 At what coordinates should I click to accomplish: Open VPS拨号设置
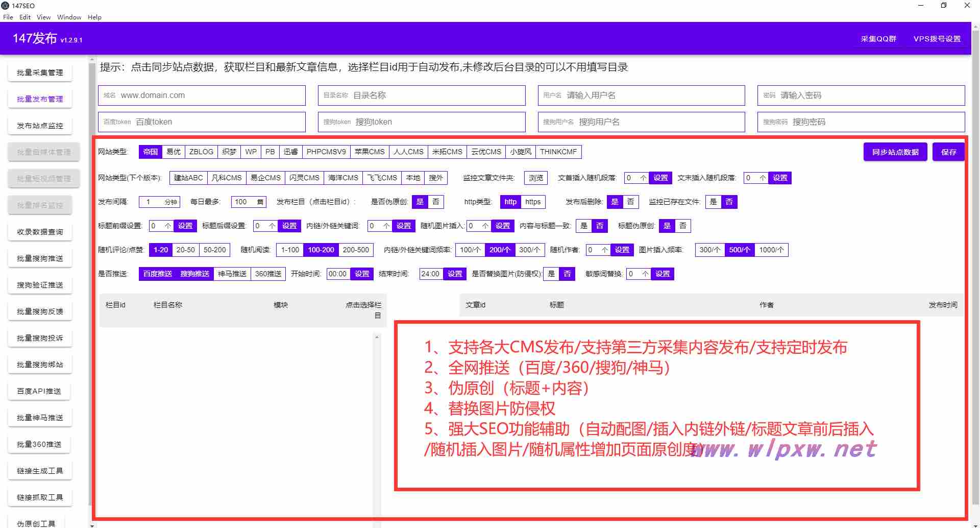point(937,39)
